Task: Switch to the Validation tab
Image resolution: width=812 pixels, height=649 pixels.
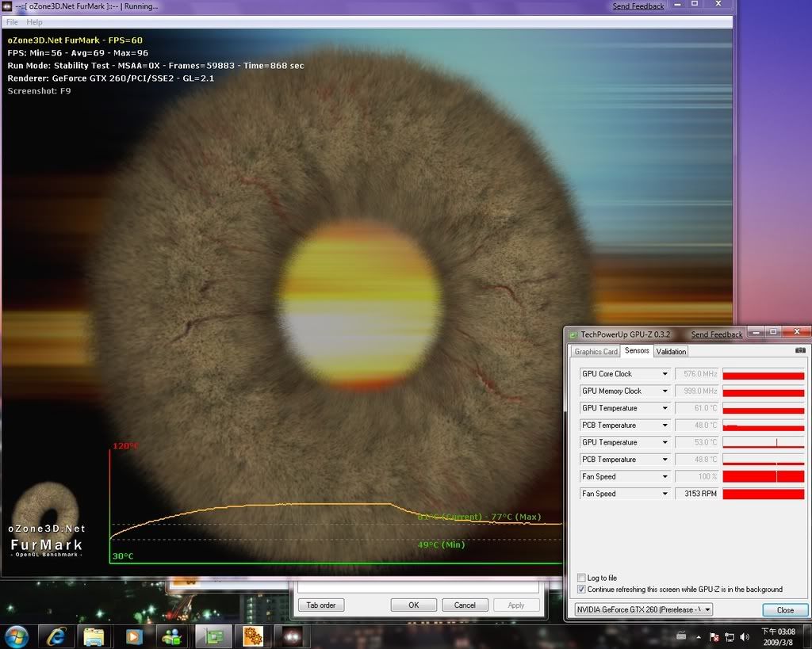Action: (x=671, y=351)
